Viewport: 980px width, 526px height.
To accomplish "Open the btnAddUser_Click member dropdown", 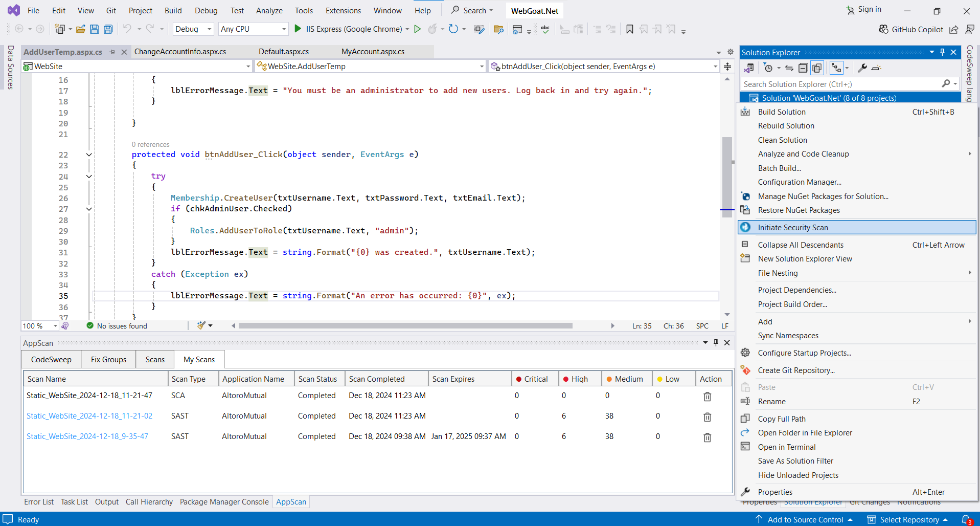I will pyautogui.click(x=604, y=66).
